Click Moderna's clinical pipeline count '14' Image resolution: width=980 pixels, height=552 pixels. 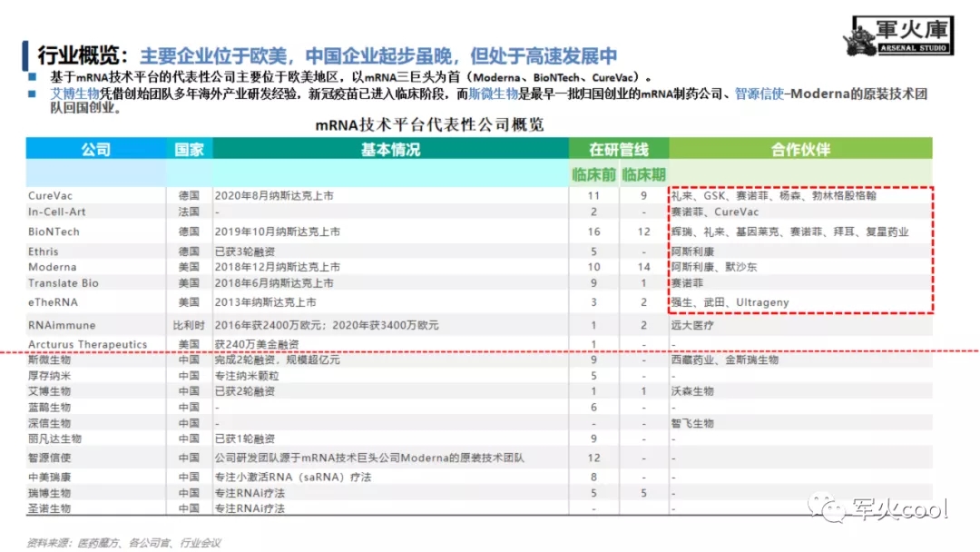(643, 267)
